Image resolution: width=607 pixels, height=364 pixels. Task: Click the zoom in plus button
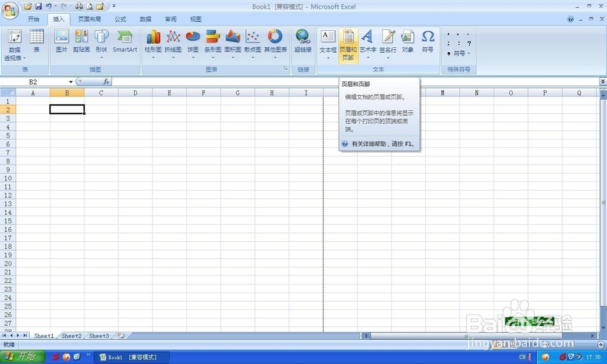(601, 344)
